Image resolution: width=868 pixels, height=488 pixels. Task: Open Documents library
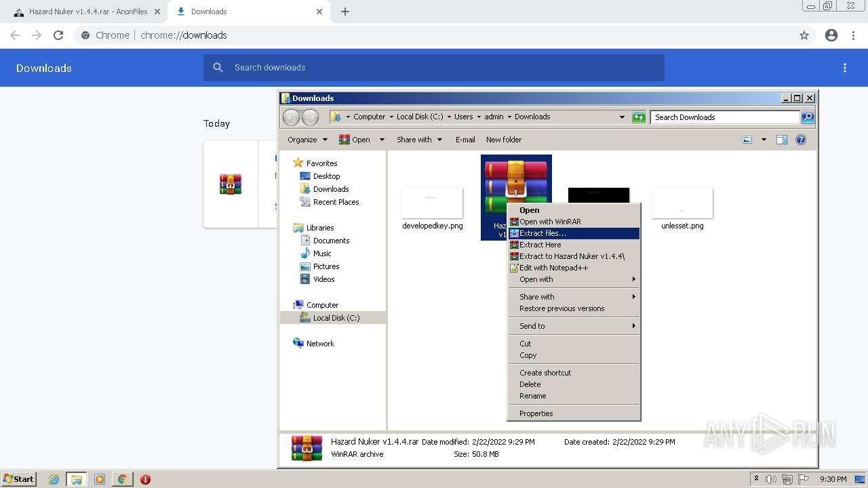pyautogui.click(x=331, y=241)
